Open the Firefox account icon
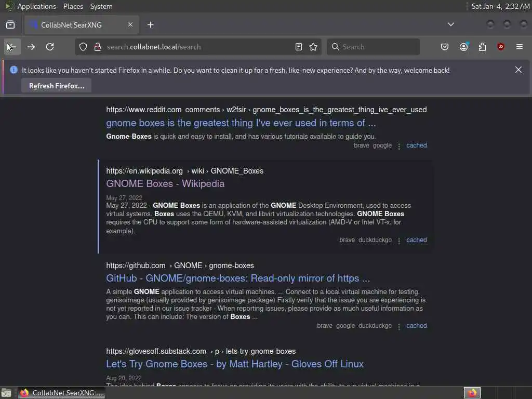The height and width of the screenshot is (399, 532). click(x=464, y=47)
